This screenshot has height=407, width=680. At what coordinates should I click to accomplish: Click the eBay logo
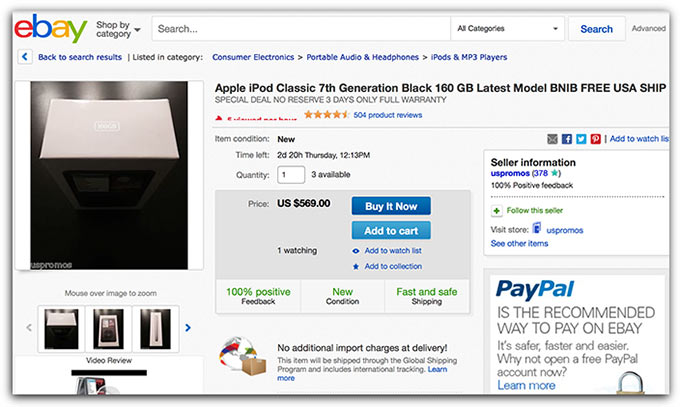(50, 29)
